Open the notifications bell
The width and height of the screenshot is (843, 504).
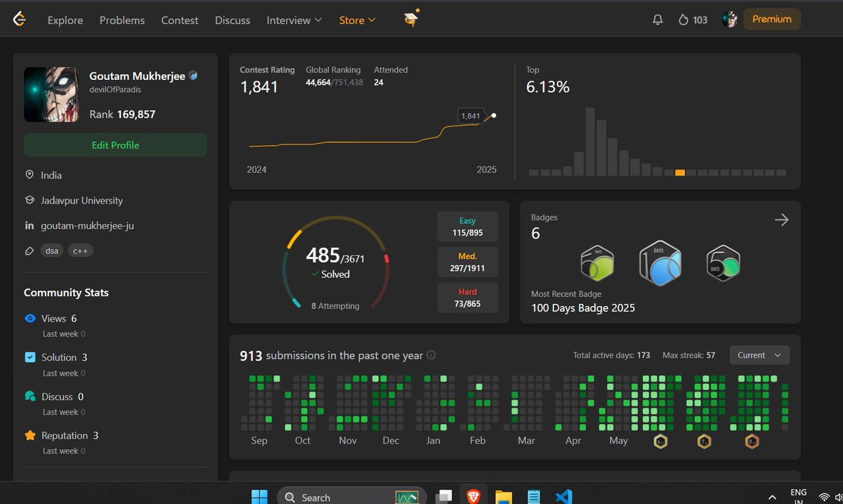[658, 20]
